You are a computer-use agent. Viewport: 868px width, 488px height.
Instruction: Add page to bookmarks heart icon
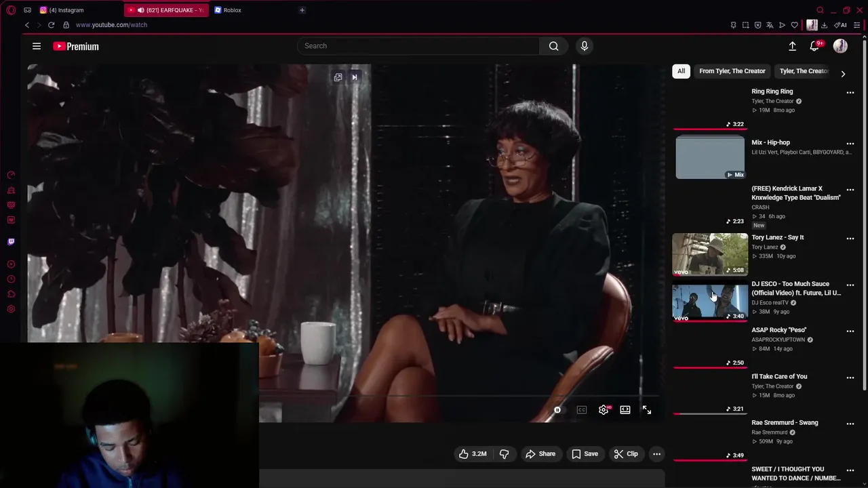click(x=794, y=25)
